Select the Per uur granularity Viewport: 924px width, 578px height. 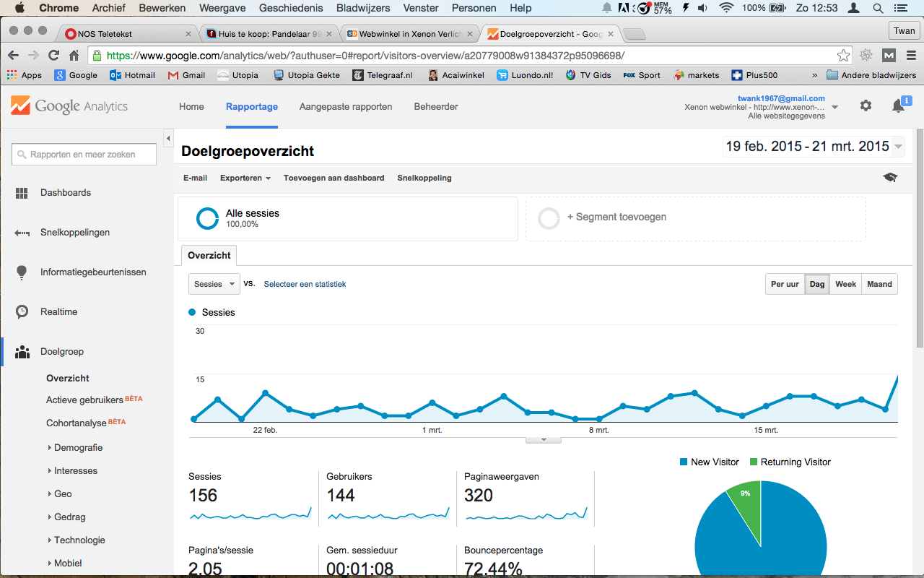point(785,284)
